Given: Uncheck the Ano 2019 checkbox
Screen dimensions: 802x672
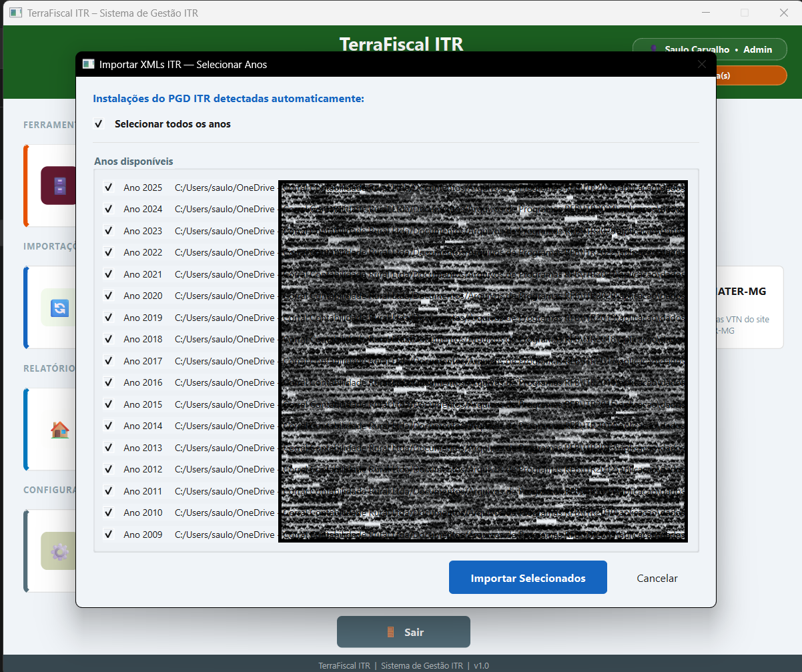Looking at the screenshot, I should [109, 318].
